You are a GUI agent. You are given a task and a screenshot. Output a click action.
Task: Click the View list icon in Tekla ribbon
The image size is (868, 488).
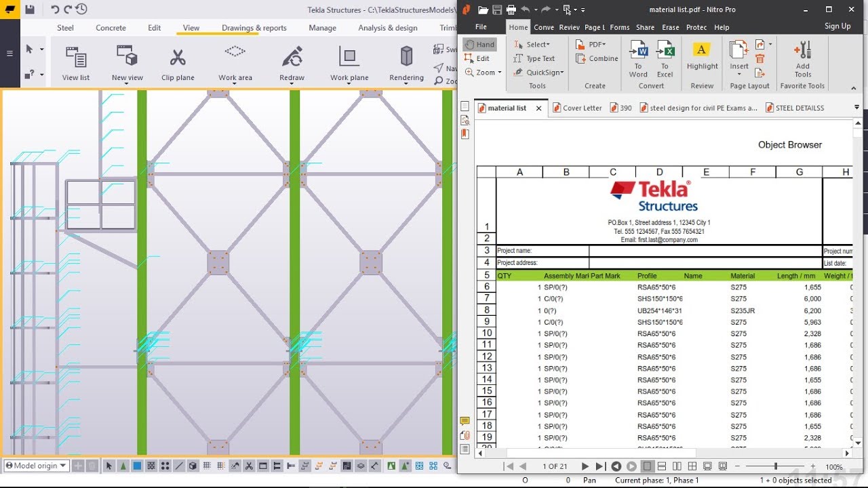[x=75, y=58]
